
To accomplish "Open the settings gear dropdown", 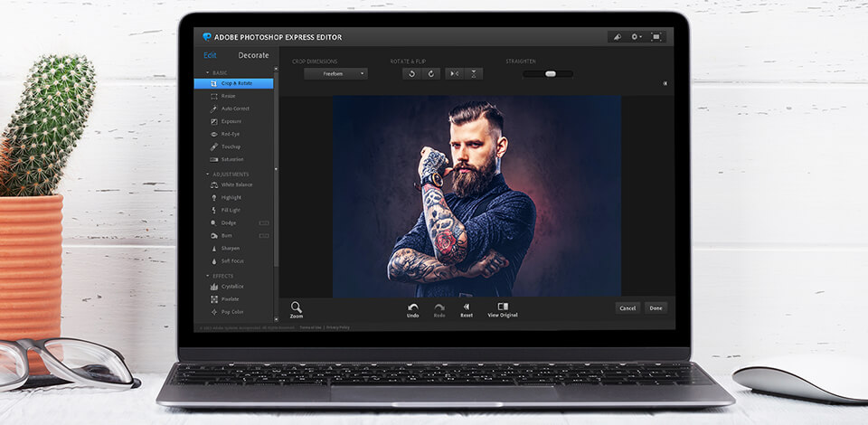I will (x=636, y=37).
